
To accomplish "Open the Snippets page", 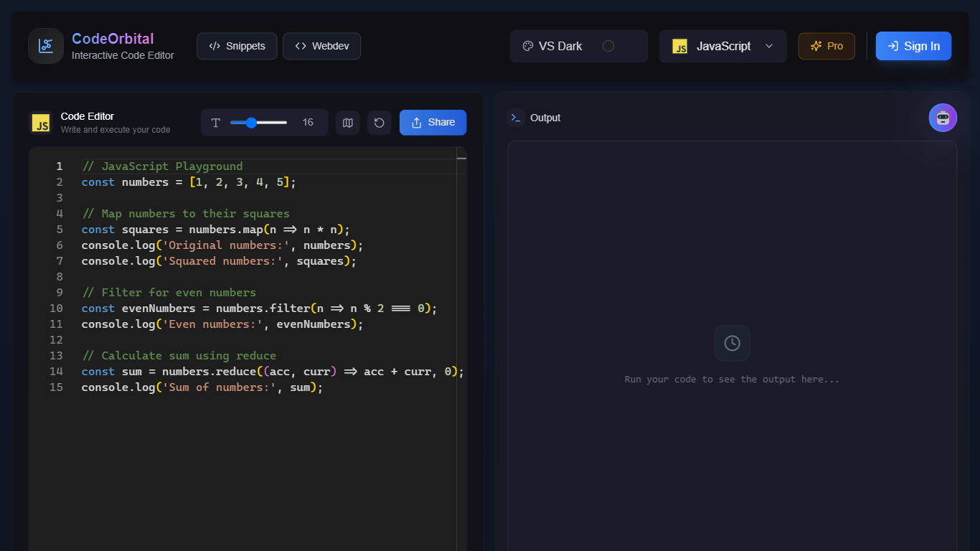I will (x=237, y=46).
